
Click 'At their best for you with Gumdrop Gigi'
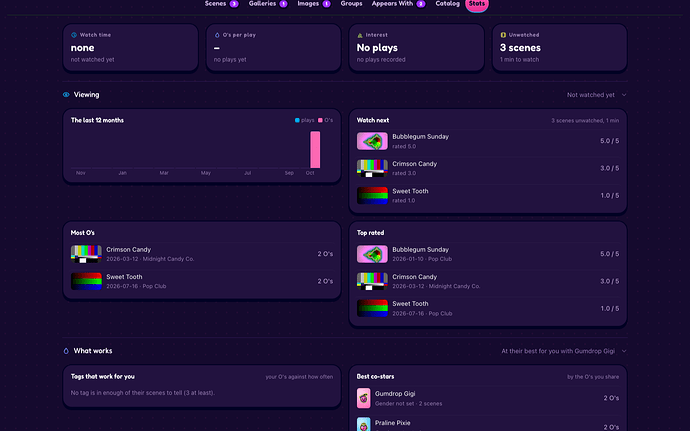[558, 351]
